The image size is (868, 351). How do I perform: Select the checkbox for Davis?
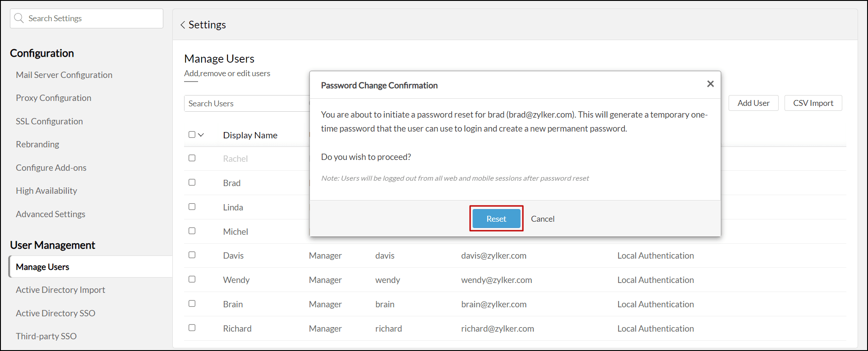[192, 255]
